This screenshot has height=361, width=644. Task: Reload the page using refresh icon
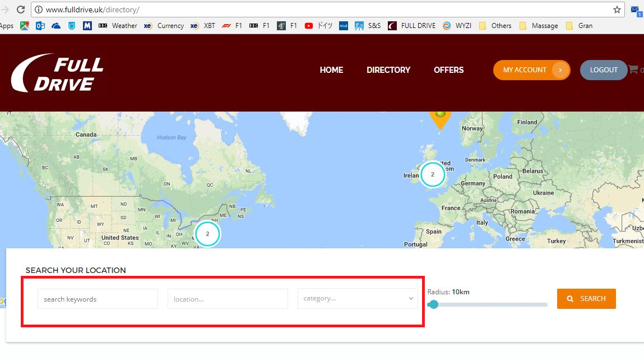coord(21,10)
